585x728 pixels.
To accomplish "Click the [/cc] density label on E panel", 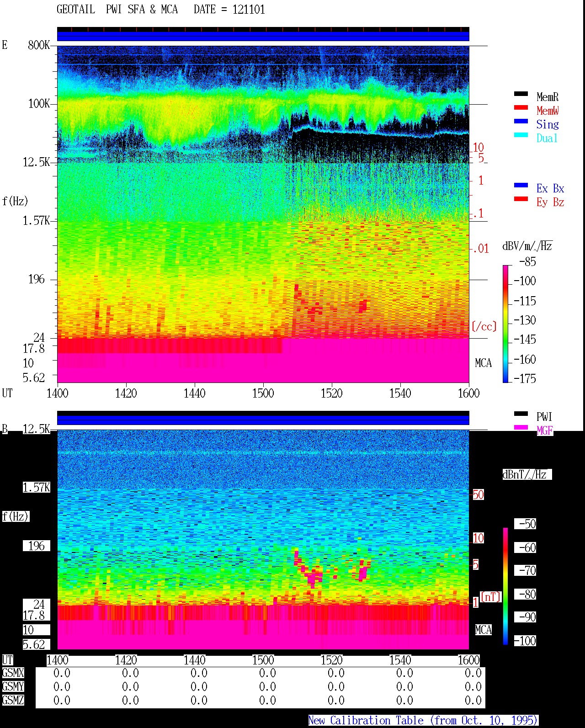I will 484,326.
